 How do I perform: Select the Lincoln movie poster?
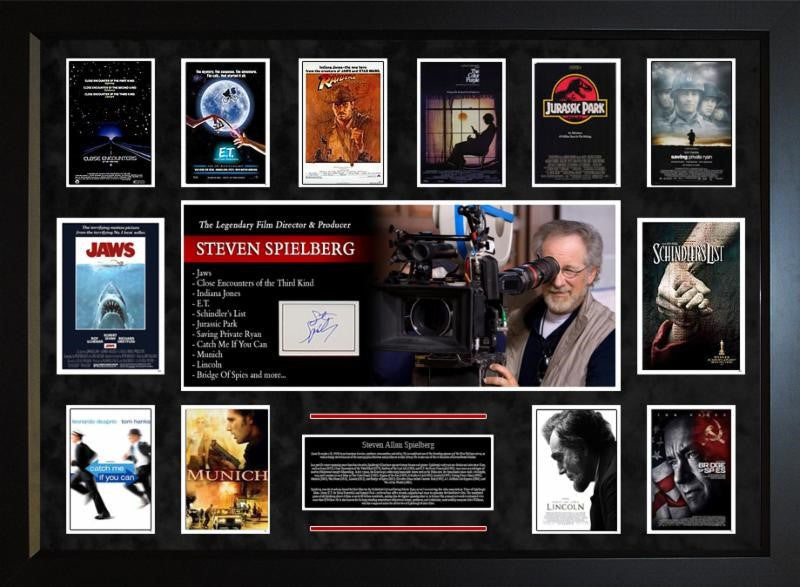click(575, 469)
